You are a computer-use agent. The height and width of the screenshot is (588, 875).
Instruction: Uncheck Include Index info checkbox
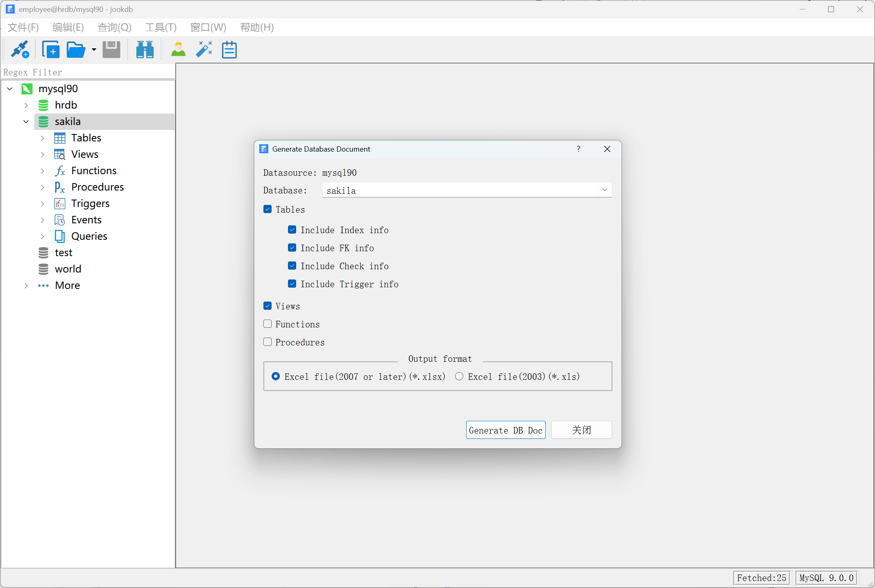click(x=292, y=230)
